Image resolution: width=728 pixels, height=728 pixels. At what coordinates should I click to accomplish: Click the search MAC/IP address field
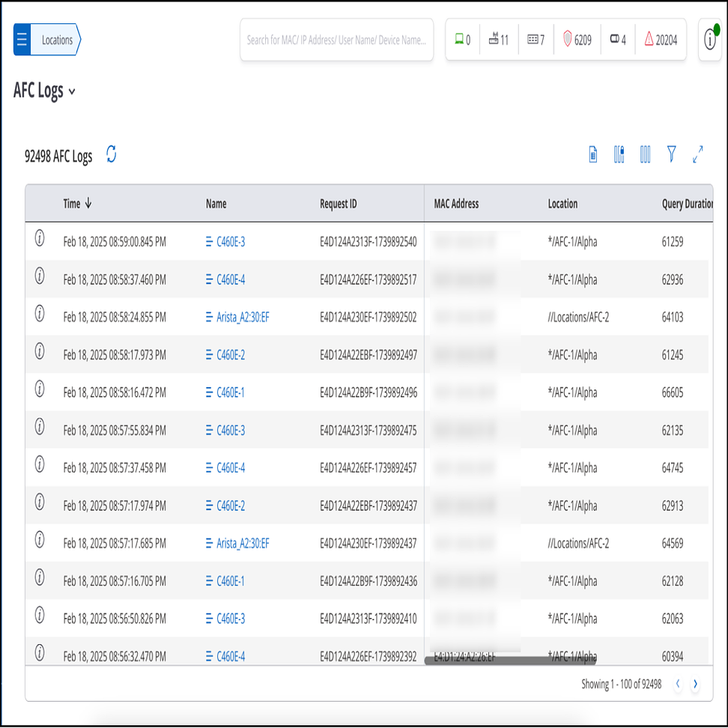point(336,40)
